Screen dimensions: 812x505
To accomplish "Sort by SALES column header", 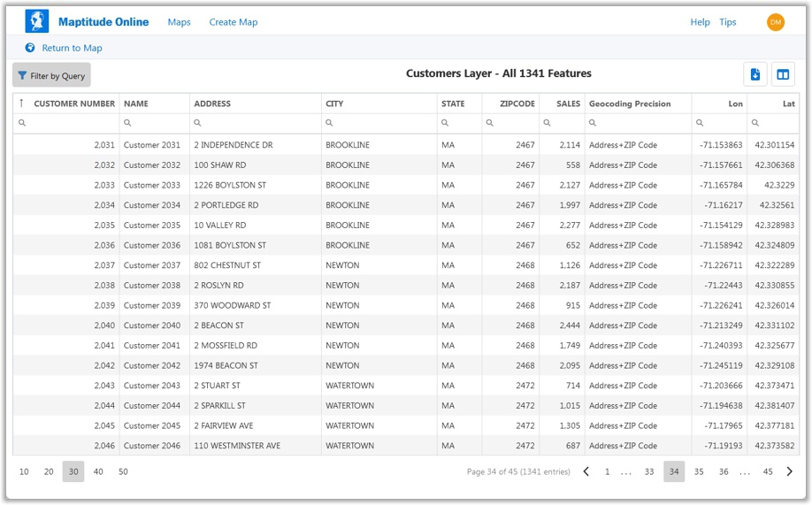I will 568,103.
